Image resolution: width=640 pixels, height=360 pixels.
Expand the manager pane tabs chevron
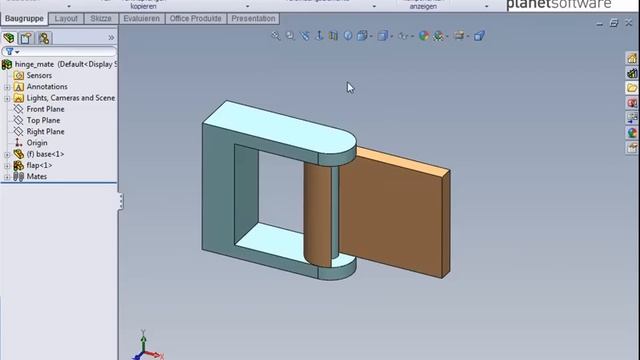pos(111,38)
